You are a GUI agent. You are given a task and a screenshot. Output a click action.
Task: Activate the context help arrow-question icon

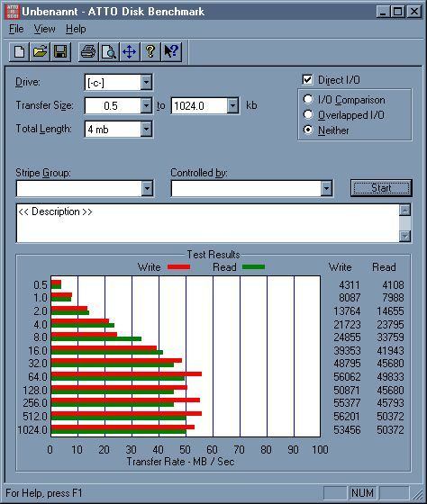(x=171, y=51)
